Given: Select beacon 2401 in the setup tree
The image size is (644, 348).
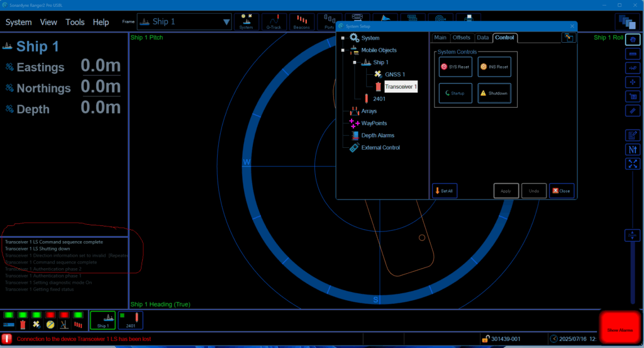Looking at the screenshot, I should pyautogui.click(x=379, y=99).
